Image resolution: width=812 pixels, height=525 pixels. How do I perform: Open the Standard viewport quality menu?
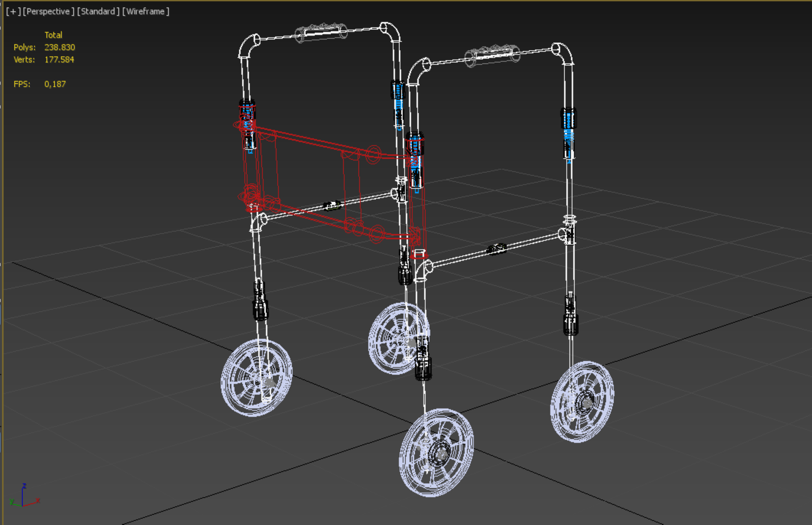click(x=98, y=12)
